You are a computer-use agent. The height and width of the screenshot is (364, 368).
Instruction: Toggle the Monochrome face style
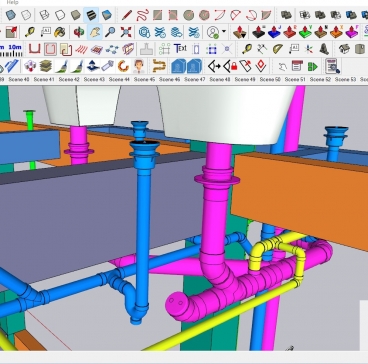tap(106, 15)
